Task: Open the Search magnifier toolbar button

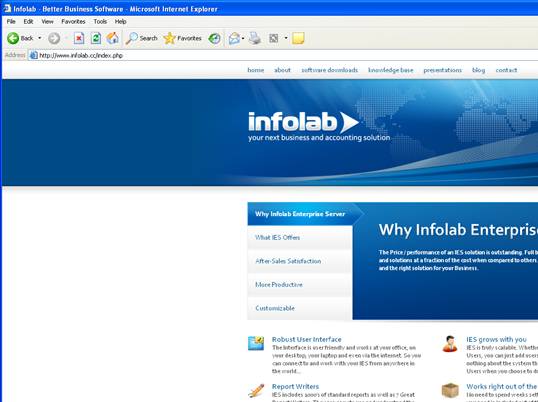Action: 141,38
